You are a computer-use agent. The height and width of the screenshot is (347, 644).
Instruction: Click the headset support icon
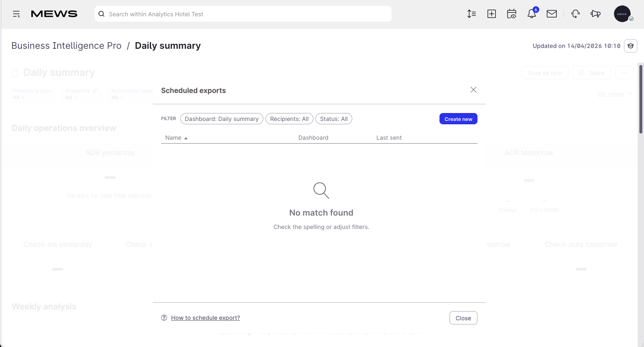pyautogui.click(x=576, y=14)
